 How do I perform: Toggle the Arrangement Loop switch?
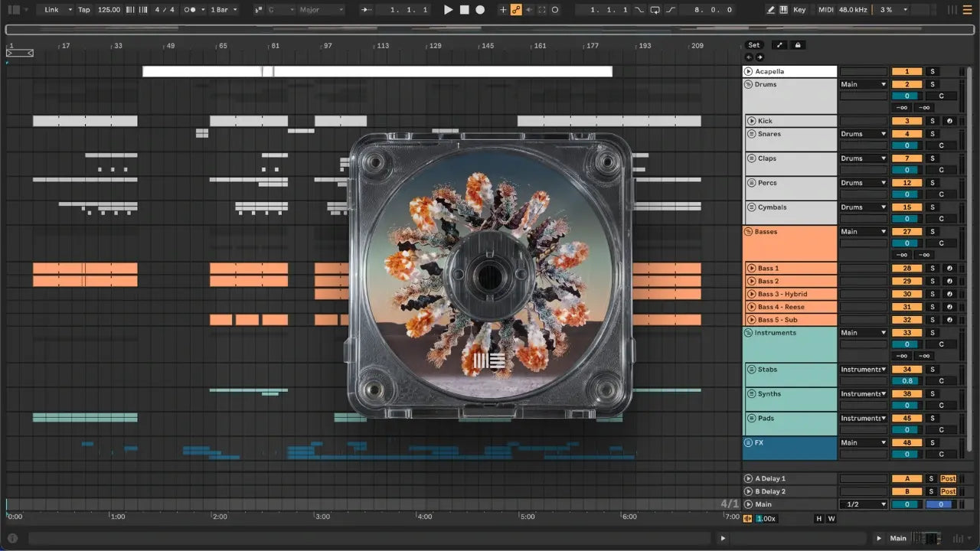click(655, 10)
